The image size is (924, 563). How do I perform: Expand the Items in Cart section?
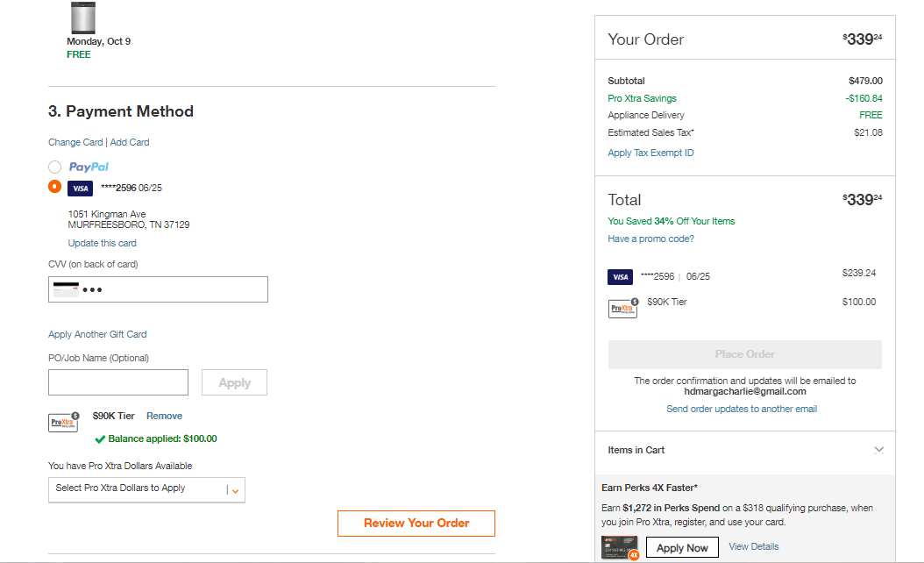click(x=745, y=451)
